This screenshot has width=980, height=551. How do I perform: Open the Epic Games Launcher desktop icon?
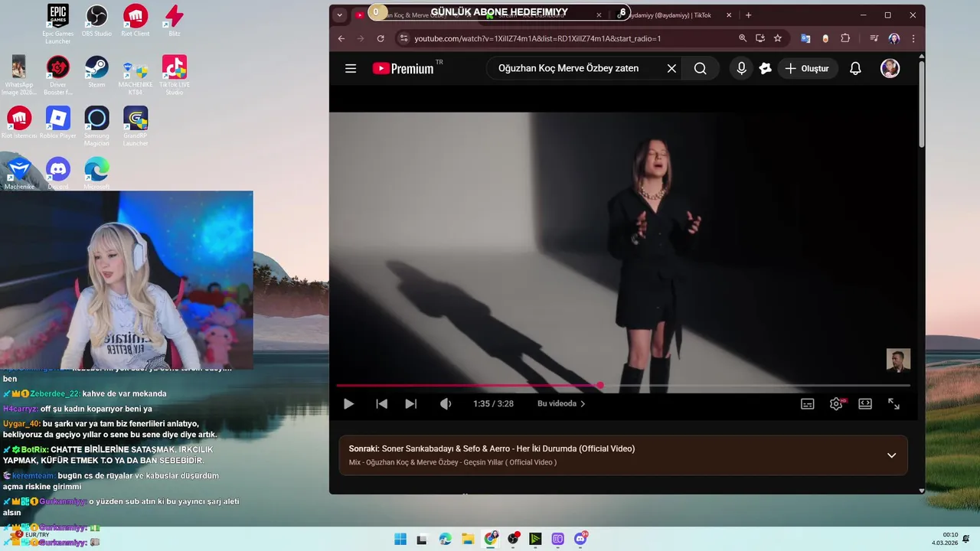(57, 23)
